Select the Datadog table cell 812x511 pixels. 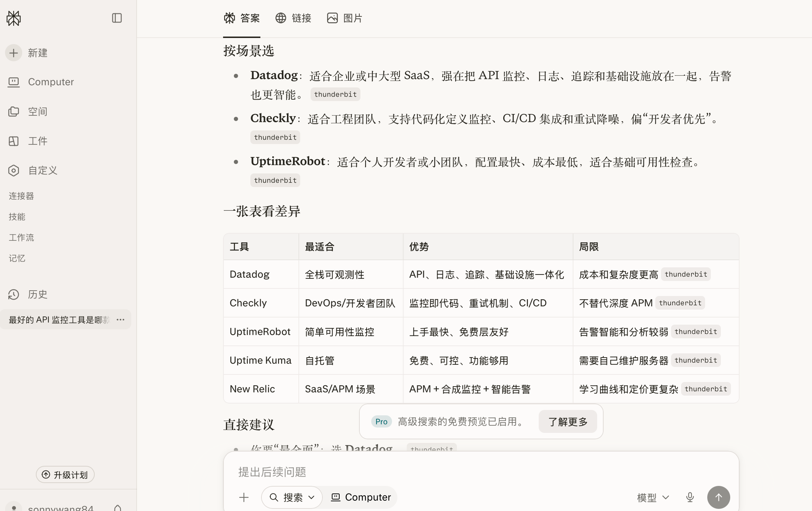(x=261, y=274)
